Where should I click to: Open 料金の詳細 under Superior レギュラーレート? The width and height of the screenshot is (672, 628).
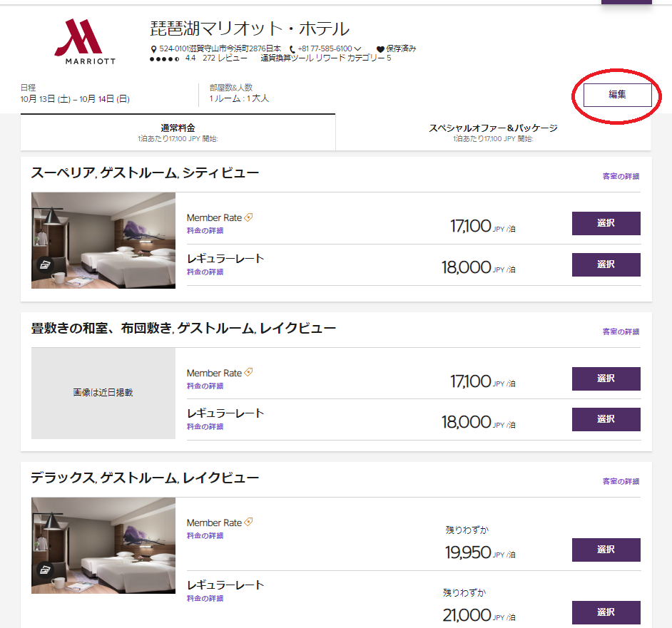pyautogui.click(x=205, y=272)
